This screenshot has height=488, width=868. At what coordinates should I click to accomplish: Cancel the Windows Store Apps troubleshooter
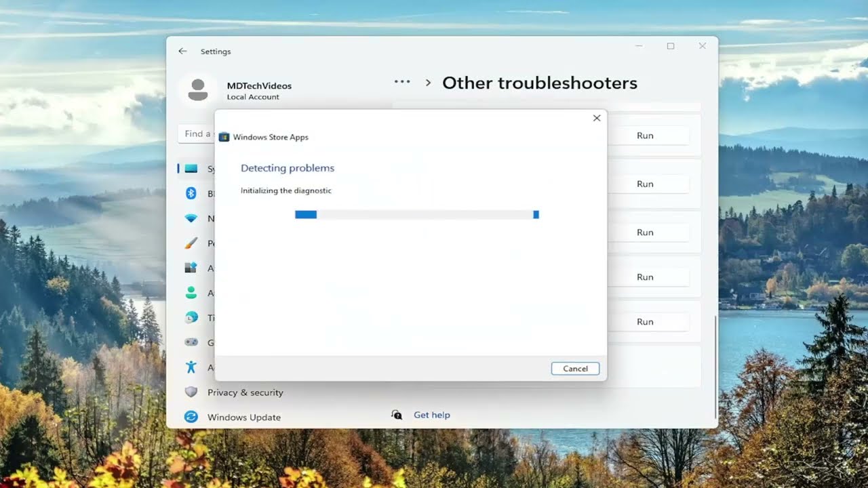click(575, 369)
